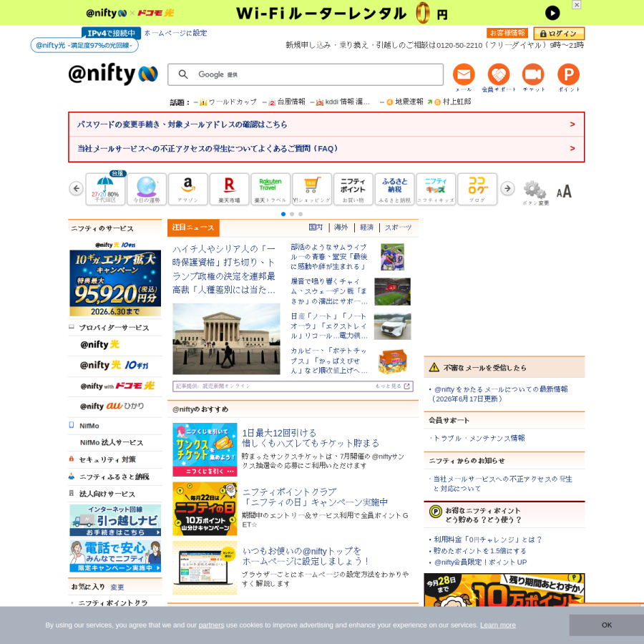Expand the 不正アクセス FAQ notice row
644x644 pixels.
click(x=326, y=149)
